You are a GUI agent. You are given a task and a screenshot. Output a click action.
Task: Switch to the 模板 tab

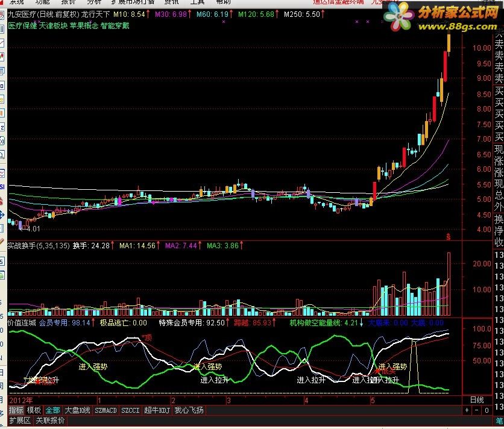point(34,410)
